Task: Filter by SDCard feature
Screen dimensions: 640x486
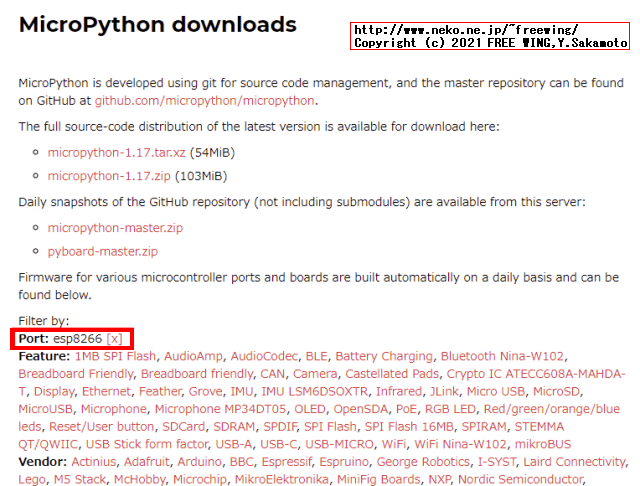Action: click(184, 426)
